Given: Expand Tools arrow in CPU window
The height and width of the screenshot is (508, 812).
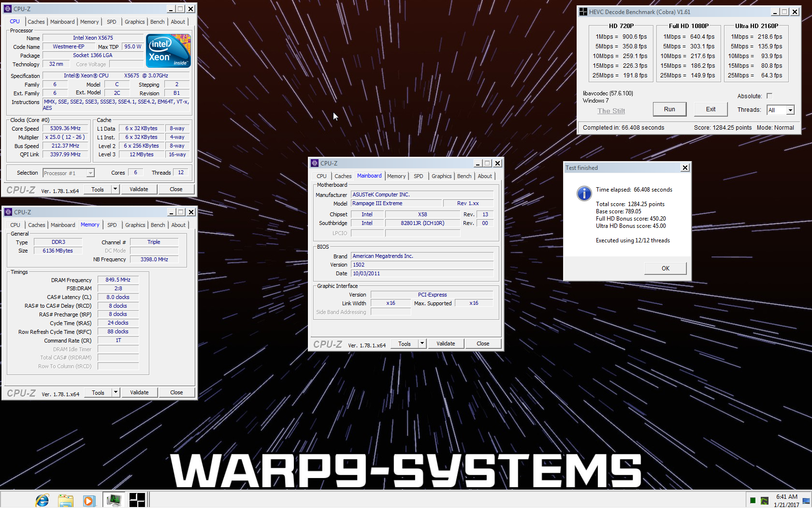Looking at the screenshot, I should point(115,189).
